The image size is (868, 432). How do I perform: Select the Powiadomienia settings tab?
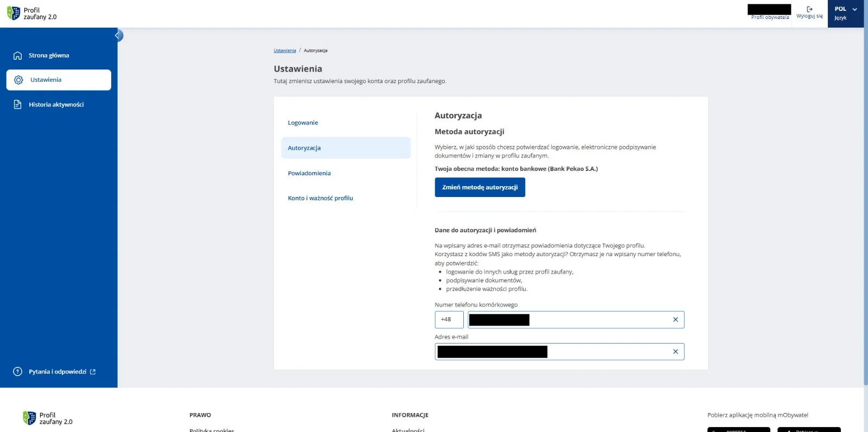tap(346, 173)
